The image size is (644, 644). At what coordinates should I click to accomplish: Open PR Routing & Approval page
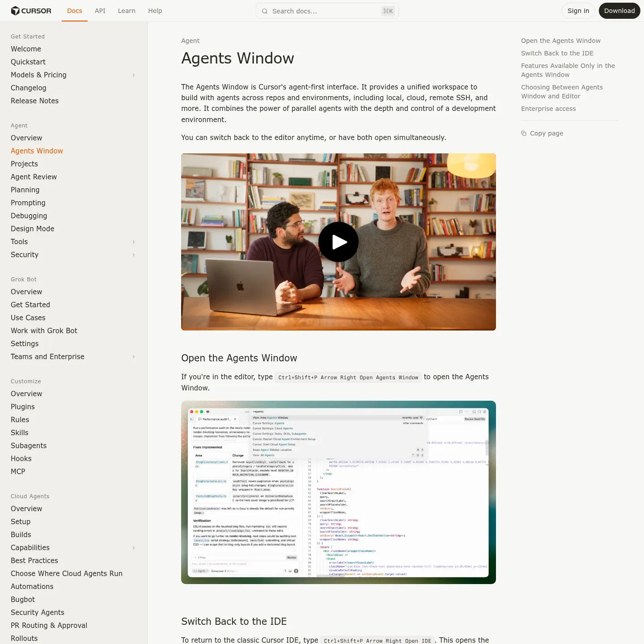click(x=49, y=626)
